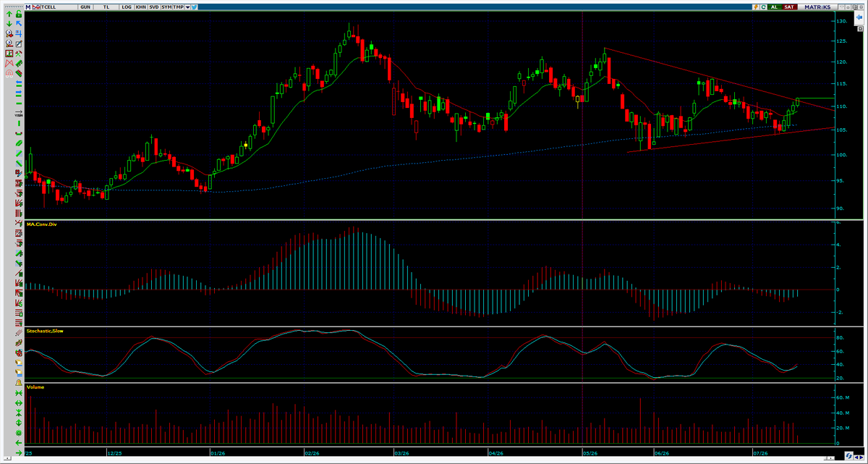Toggle the LOG scale button

pyautogui.click(x=127, y=7)
